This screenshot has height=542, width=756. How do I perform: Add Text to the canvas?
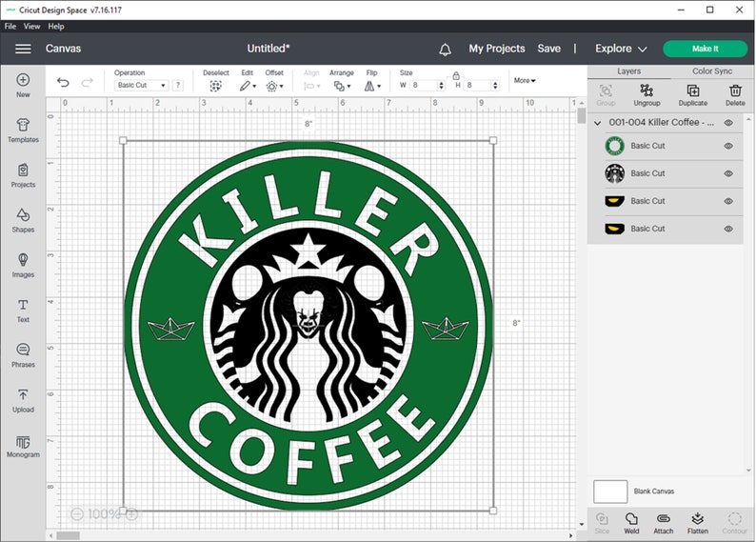(23, 311)
